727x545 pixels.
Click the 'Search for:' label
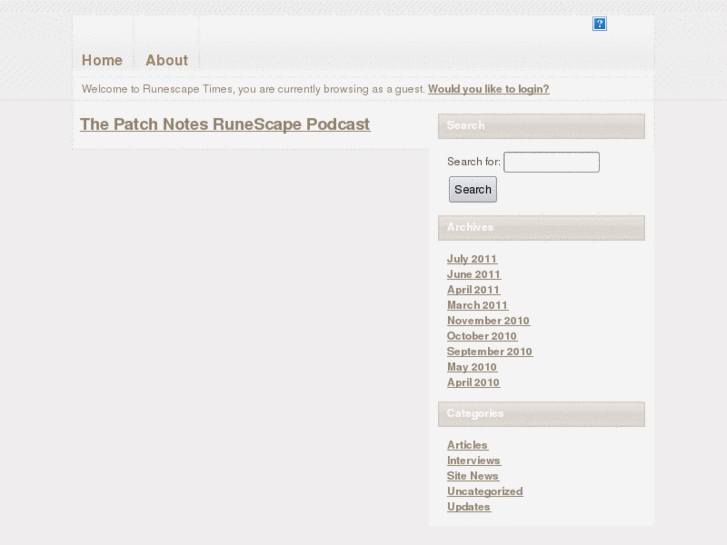(474, 162)
